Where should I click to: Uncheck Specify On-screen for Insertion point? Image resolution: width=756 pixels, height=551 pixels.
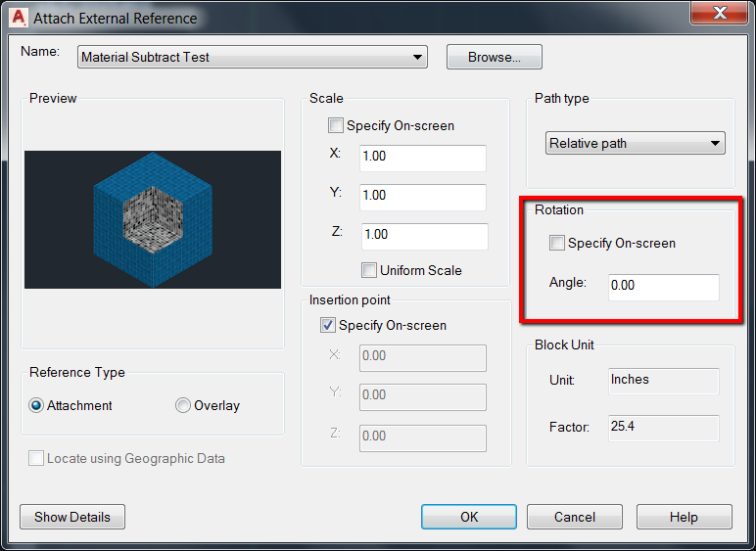click(x=329, y=325)
